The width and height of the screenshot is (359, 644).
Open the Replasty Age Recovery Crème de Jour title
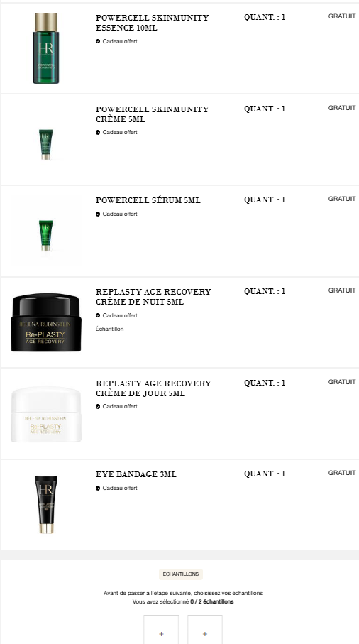point(153,388)
